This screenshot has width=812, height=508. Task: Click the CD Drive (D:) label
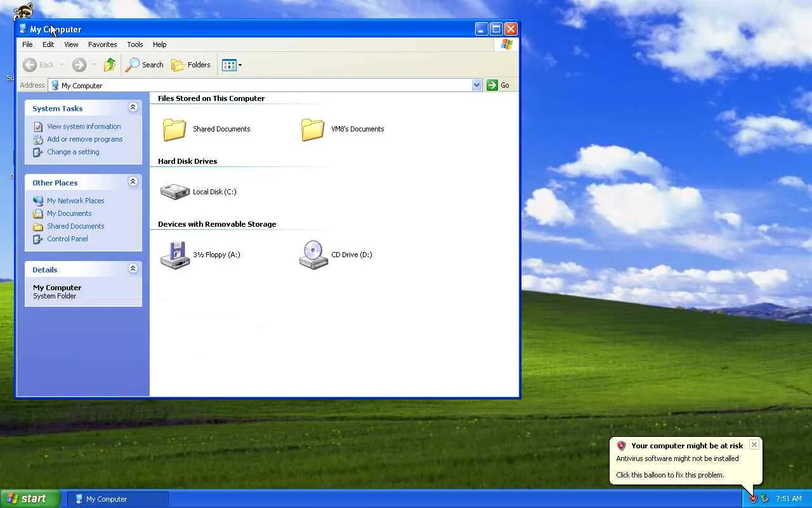pos(351,255)
